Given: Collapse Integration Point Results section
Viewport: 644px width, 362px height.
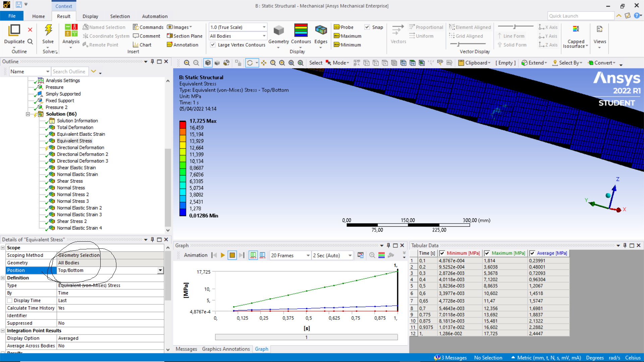Looking at the screenshot, I should pyautogui.click(x=3, y=331).
